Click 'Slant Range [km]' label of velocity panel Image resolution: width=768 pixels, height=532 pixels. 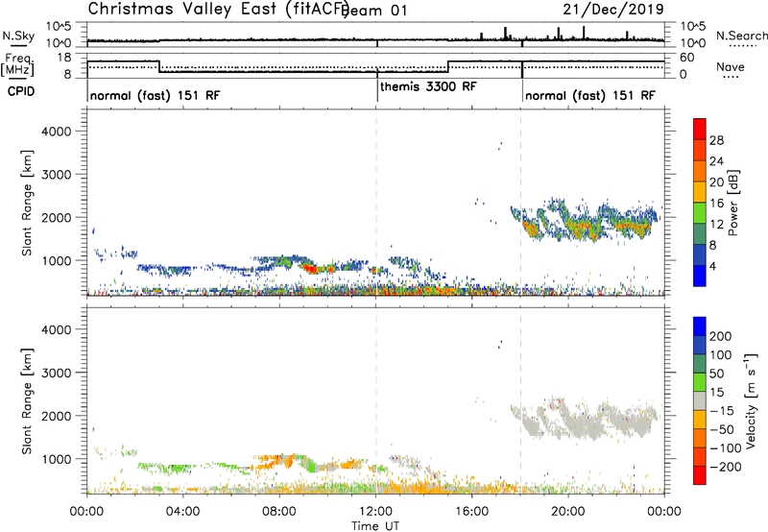(27, 401)
